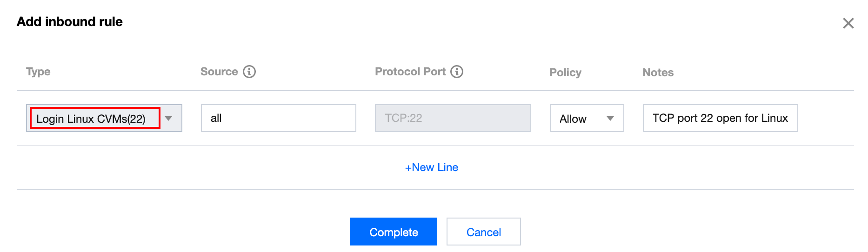Image resolution: width=868 pixels, height=252 pixels.
Task: Click the Source column header label
Action: pos(219,72)
